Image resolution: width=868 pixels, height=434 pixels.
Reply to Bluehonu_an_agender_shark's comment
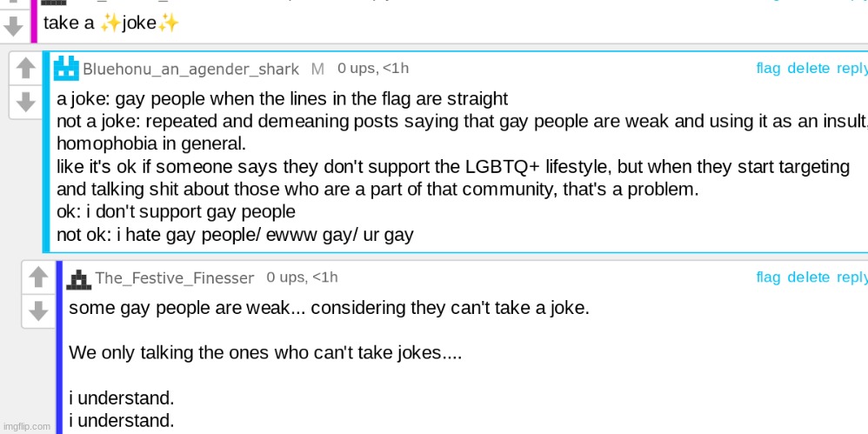point(851,69)
